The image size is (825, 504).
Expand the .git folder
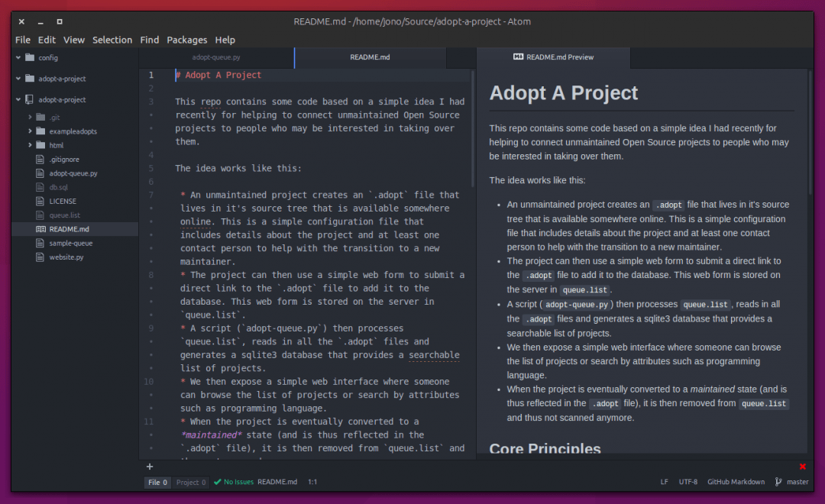click(x=30, y=117)
